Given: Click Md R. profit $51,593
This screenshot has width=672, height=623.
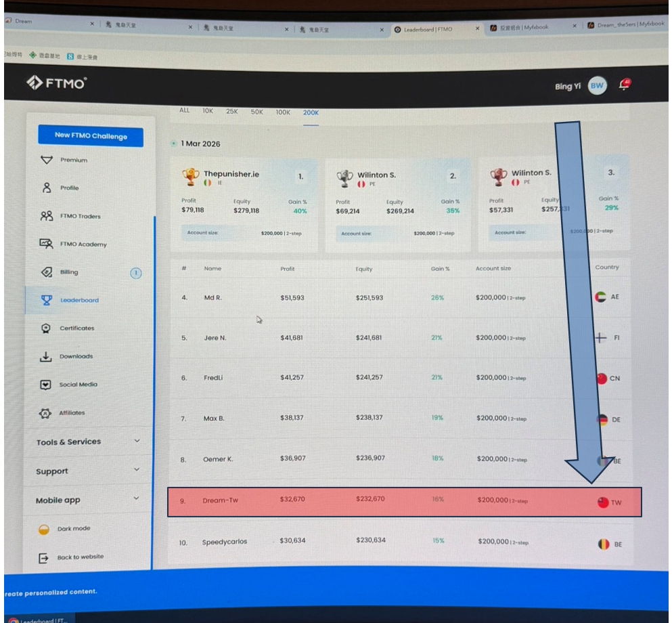Looking at the screenshot, I should point(292,297).
